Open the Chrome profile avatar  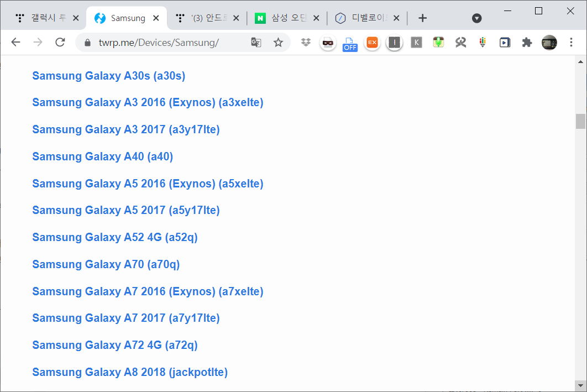pyautogui.click(x=549, y=43)
